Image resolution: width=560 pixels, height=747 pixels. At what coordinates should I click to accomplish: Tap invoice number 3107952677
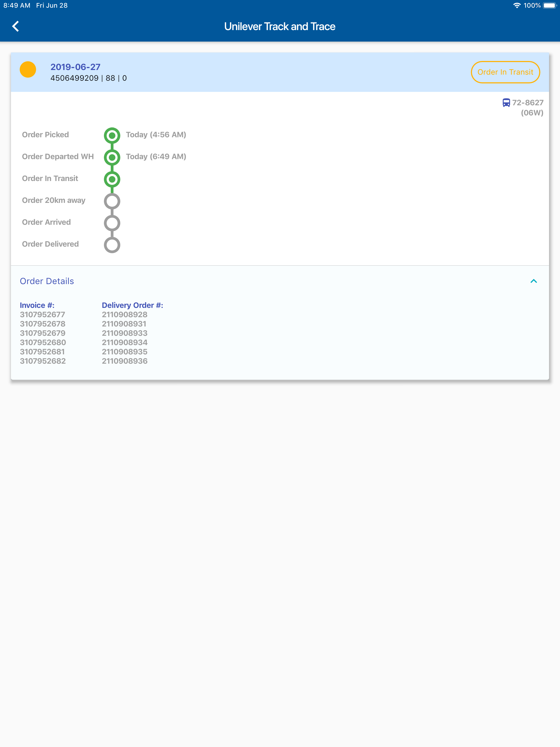(x=43, y=315)
